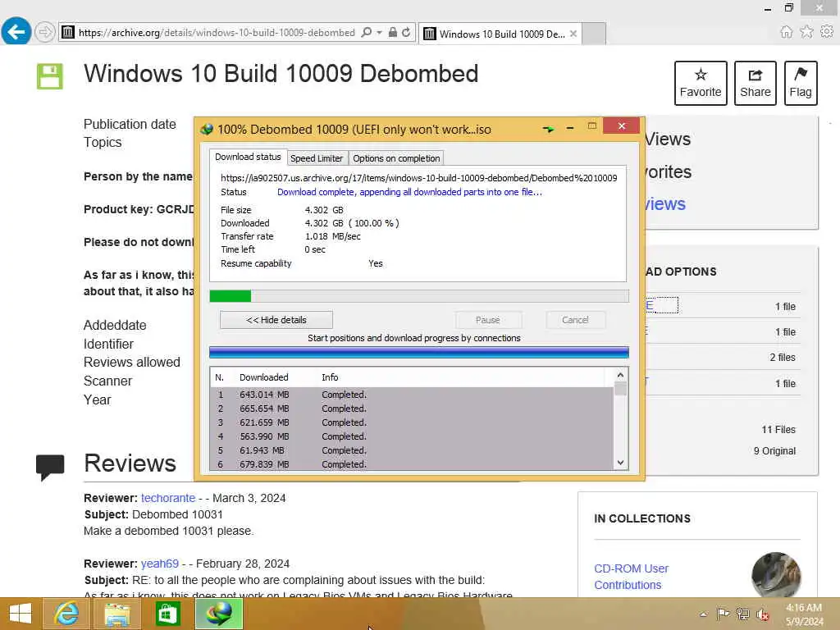Click the green floppy disk software icon
This screenshot has height=630, width=840.
[50, 76]
